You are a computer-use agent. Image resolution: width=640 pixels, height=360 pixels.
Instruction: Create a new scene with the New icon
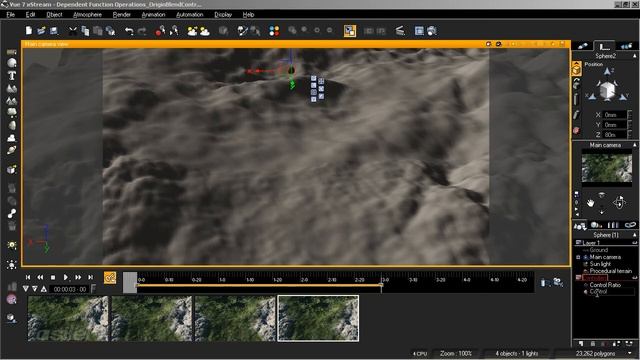[29, 31]
